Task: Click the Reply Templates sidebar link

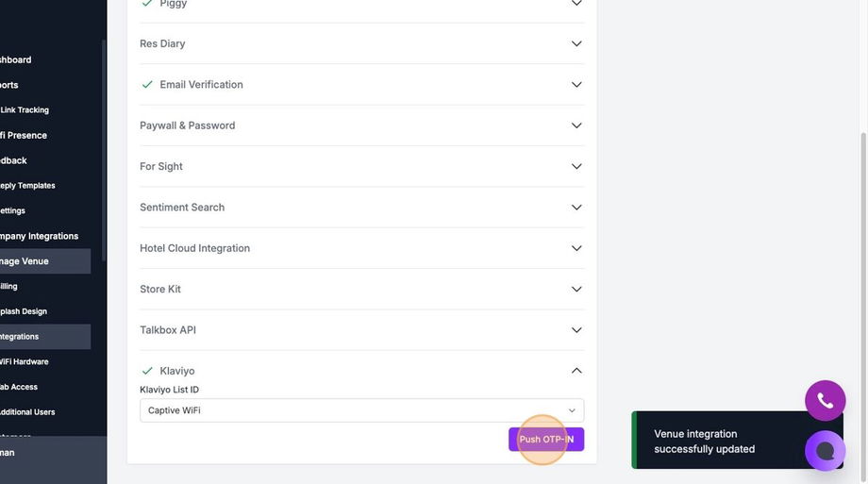Action: coord(28,186)
